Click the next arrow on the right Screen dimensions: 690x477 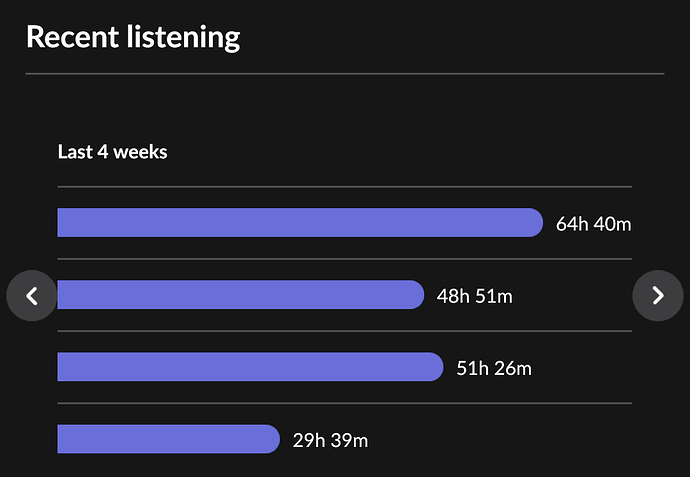coord(658,295)
